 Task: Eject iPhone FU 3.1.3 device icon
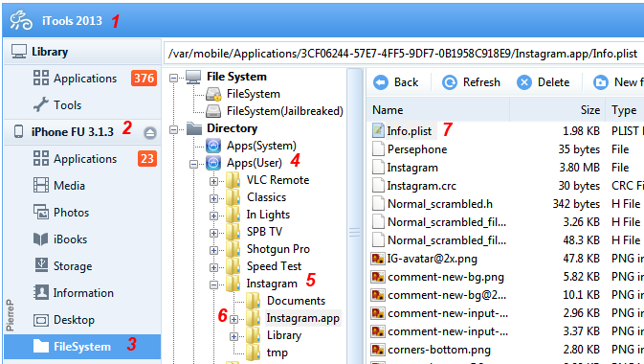(x=150, y=133)
